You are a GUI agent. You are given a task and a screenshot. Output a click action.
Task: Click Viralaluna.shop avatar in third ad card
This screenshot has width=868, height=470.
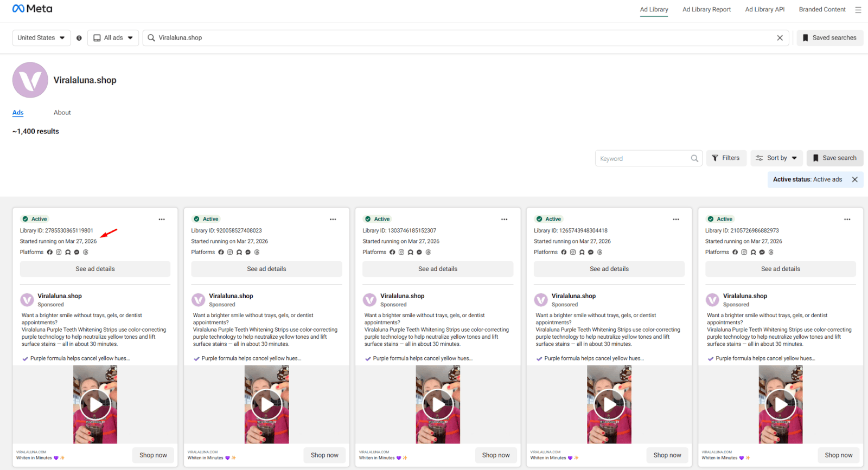370,300
